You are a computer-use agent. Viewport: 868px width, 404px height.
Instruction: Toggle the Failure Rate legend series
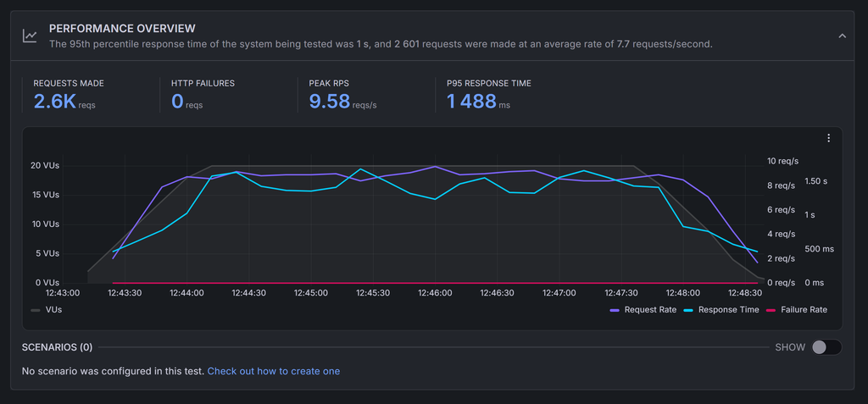click(x=797, y=310)
